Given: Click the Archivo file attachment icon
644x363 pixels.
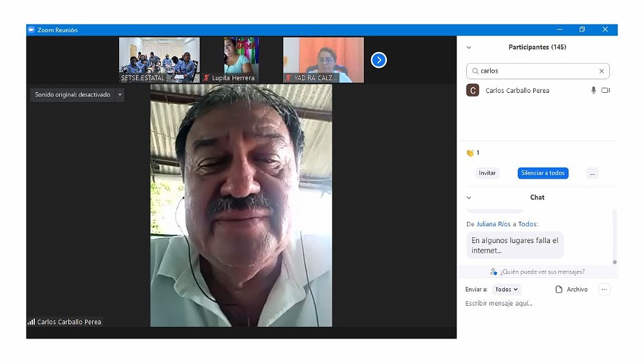Looking at the screenshot, I should 559,289.
